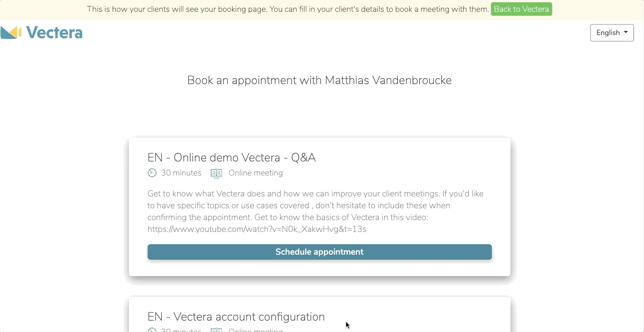644x332 pixels.
Task: Click the meeting icon in the account configuration card
Action: coord(217,330)
